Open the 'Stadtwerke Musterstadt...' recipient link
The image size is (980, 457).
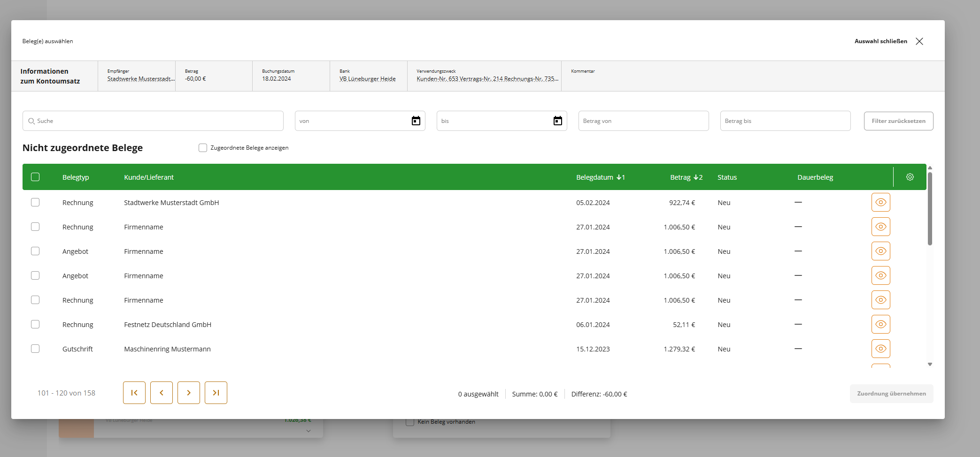(x=141, y=79)
